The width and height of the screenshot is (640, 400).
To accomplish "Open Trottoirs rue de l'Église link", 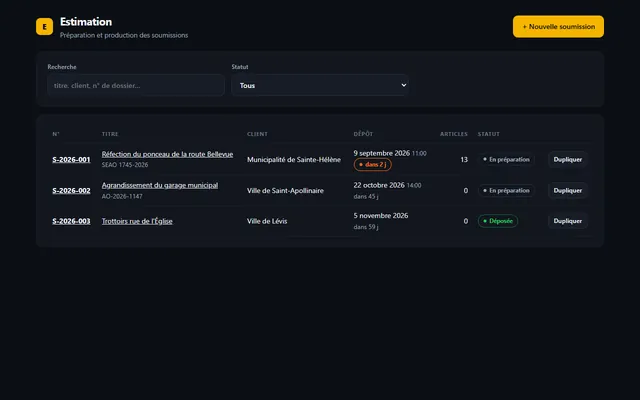I will point(137,221).
